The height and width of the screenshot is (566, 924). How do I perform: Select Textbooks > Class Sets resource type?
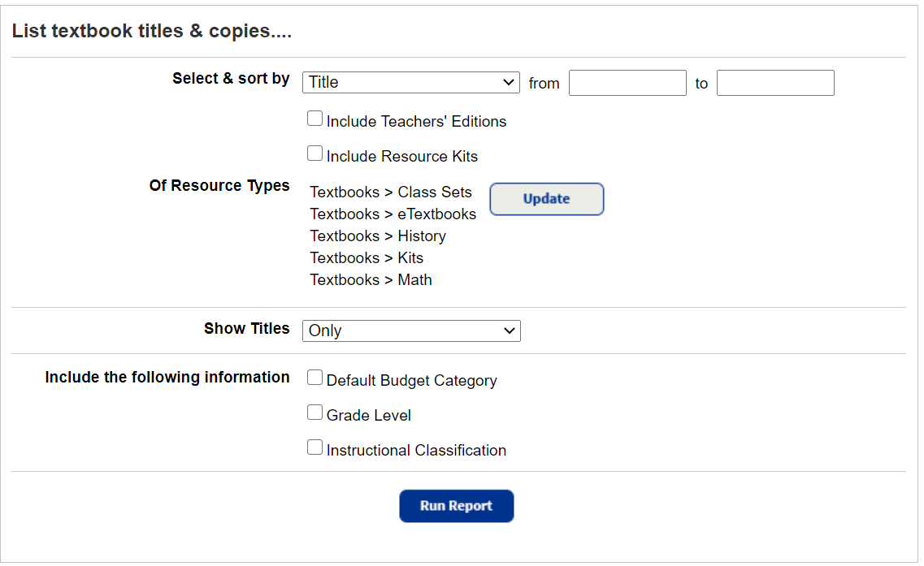click(391, 192)
